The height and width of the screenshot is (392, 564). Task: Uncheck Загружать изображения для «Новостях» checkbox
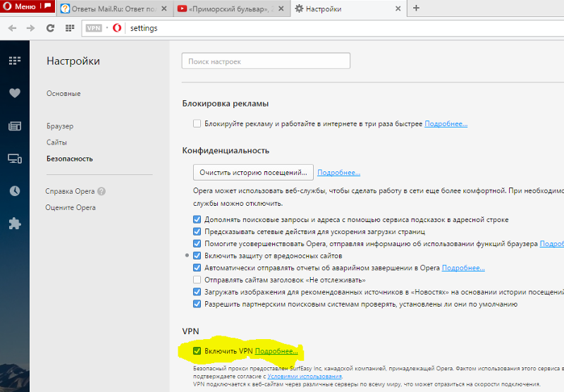[x=197, y=292]
